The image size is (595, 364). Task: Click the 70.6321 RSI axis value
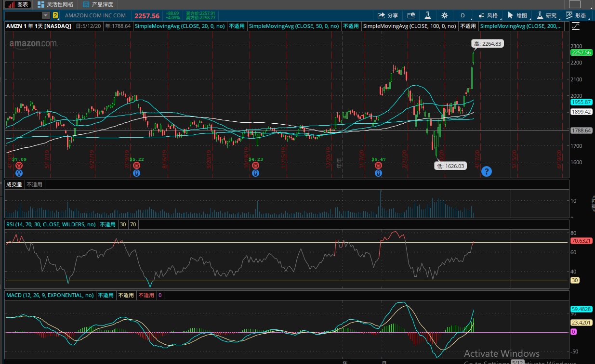tap(581, 241)
